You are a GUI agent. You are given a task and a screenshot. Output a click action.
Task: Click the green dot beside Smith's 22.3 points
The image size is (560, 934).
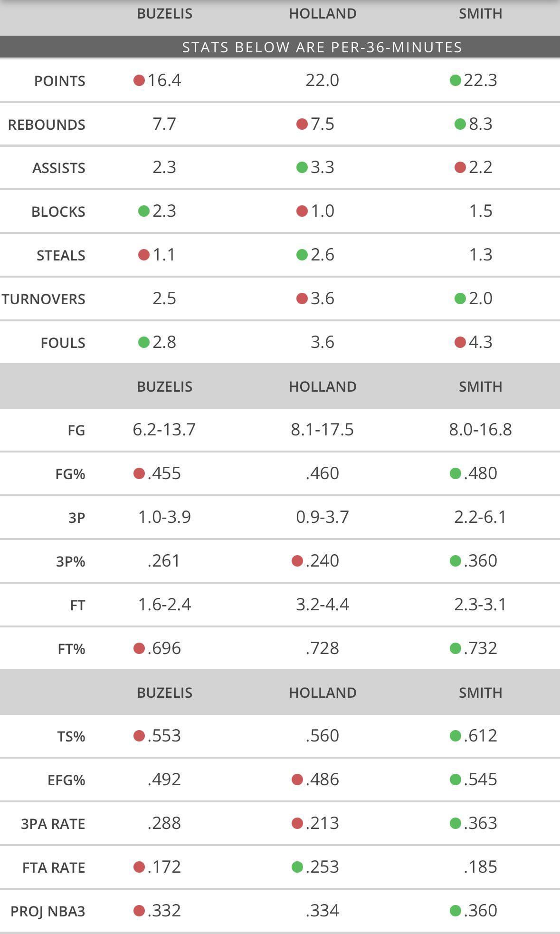(455, 80)
